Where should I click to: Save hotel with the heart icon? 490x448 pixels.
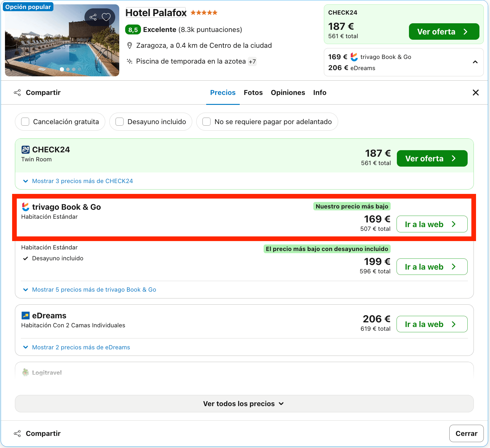(x=106, y=17)
